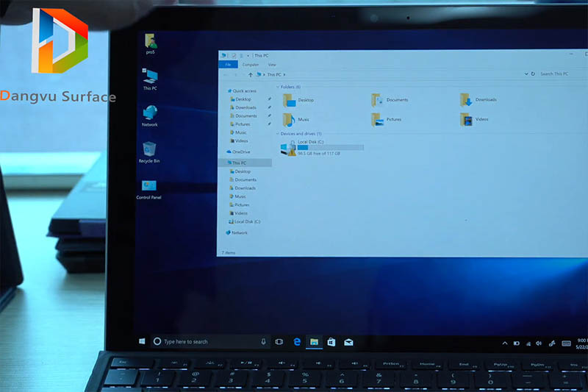
Task: Click File Explorer taskbar icon
Action: coord(314,342)
